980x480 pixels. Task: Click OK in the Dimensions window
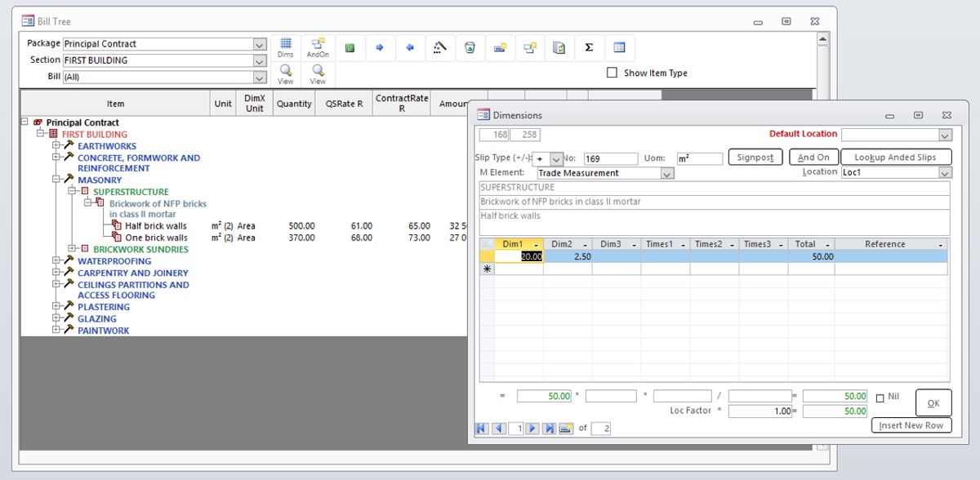pos(933,402)
